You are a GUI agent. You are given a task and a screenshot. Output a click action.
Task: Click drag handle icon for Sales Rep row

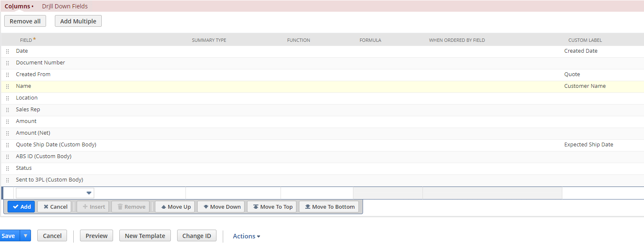tap(8, 110)
